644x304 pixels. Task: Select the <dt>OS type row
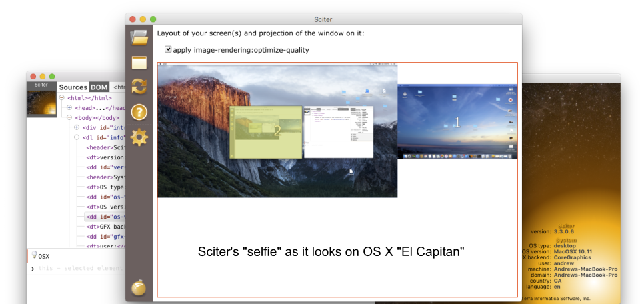coord(105,187)
